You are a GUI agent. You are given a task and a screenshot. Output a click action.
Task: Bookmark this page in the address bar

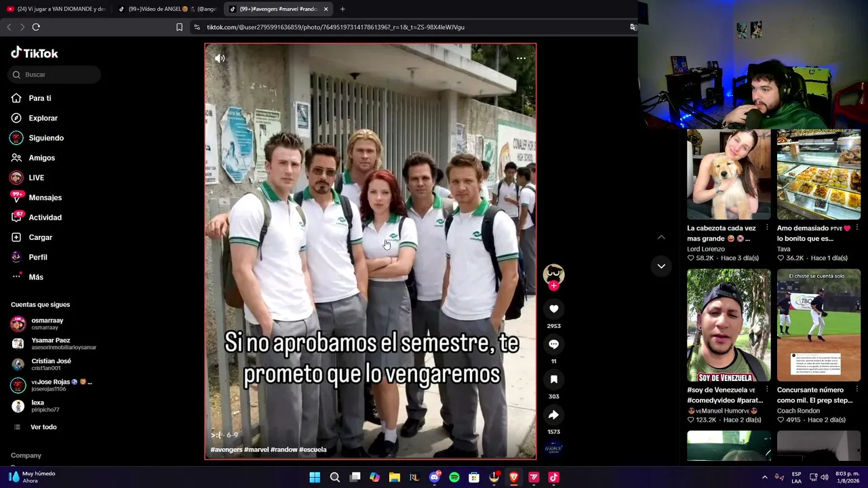179,27
